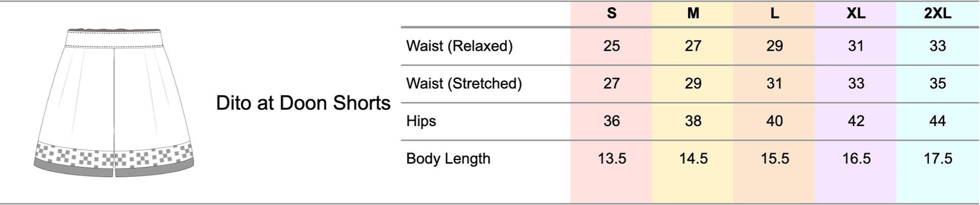
Task: Click the Waist (Relaxed) value 25 for S
Action: pos(611,46)
